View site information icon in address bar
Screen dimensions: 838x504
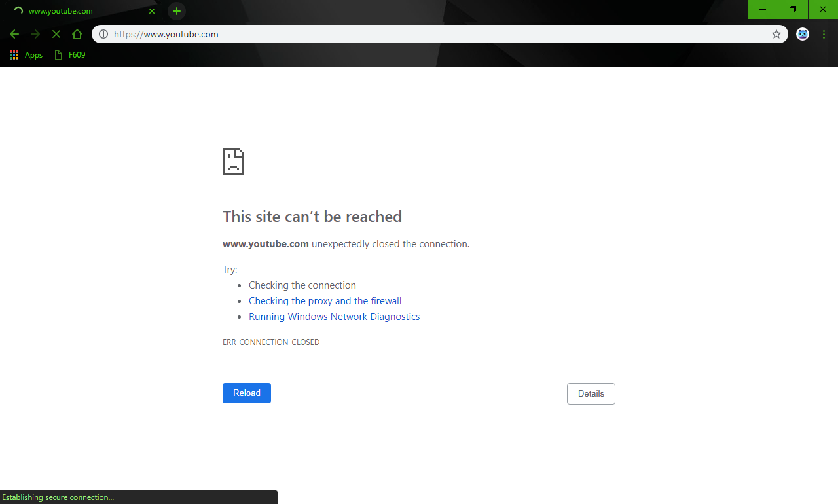pyautogui.click(x=103, y=34)
